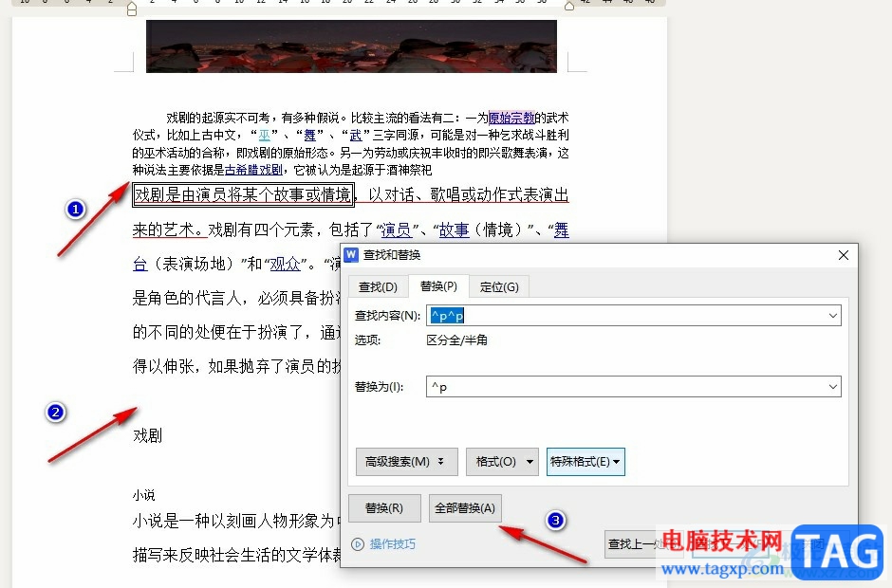Viewport: 892px width, 588px height.
Task: Click the 替换(R) button
Action: click(384, 507)
